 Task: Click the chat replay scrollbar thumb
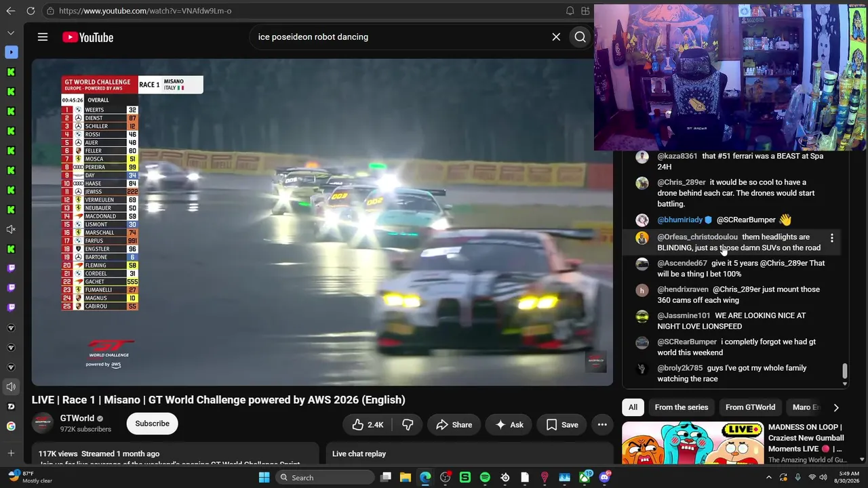(845, 371)
